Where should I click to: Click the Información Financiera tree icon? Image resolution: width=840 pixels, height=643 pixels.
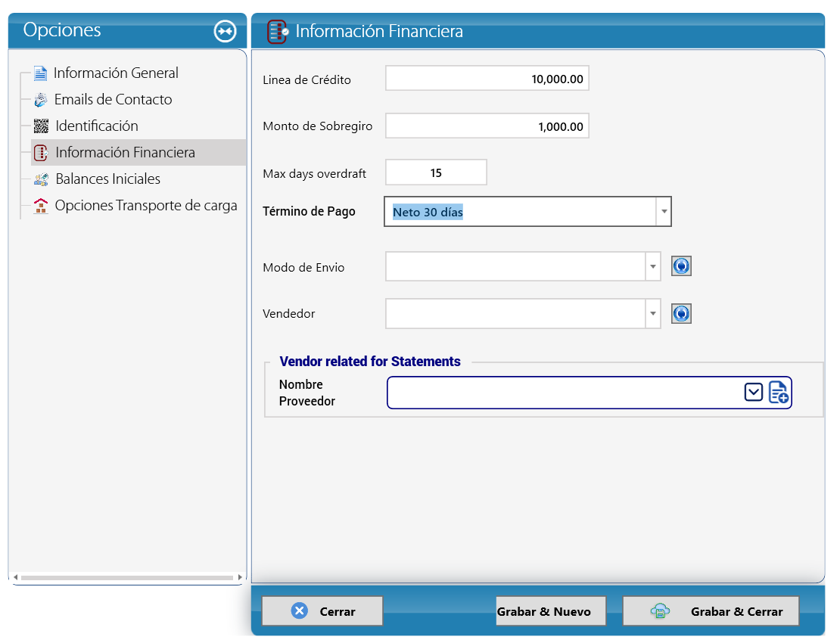pyautogui.click(x=41, y=153)
